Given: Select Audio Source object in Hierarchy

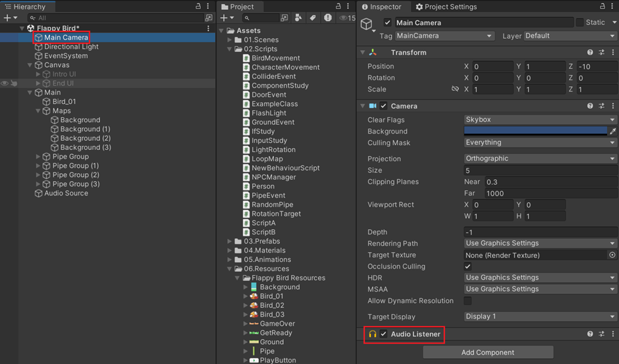Looking at the screenshot, I should click(62, 193).
